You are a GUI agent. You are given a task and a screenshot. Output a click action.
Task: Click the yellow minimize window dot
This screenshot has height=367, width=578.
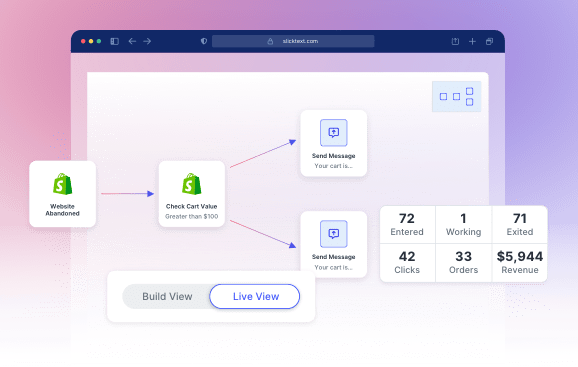[91, 41]
